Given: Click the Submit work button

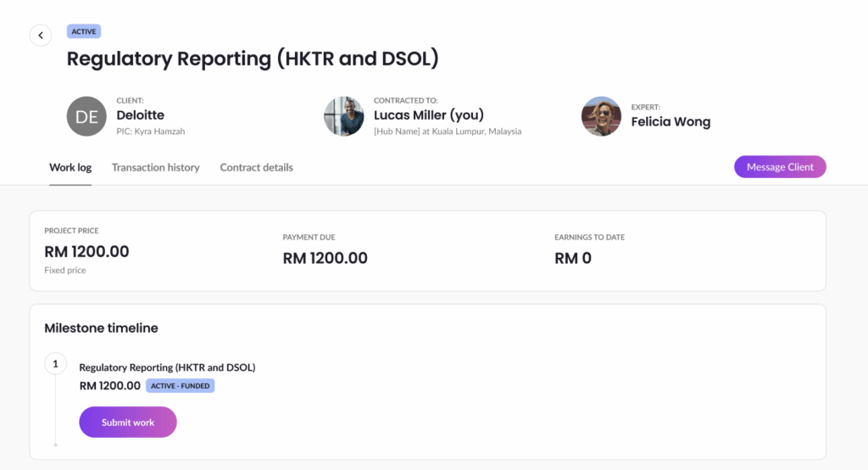Looking at the screenshot, I should (128, 422).
